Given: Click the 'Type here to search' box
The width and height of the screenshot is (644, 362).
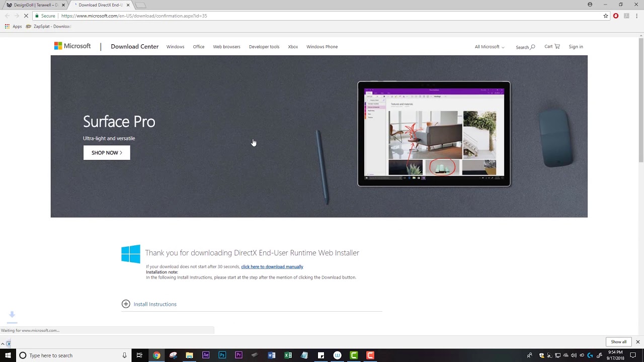Looking at the screenshot, I should (74, 355).
